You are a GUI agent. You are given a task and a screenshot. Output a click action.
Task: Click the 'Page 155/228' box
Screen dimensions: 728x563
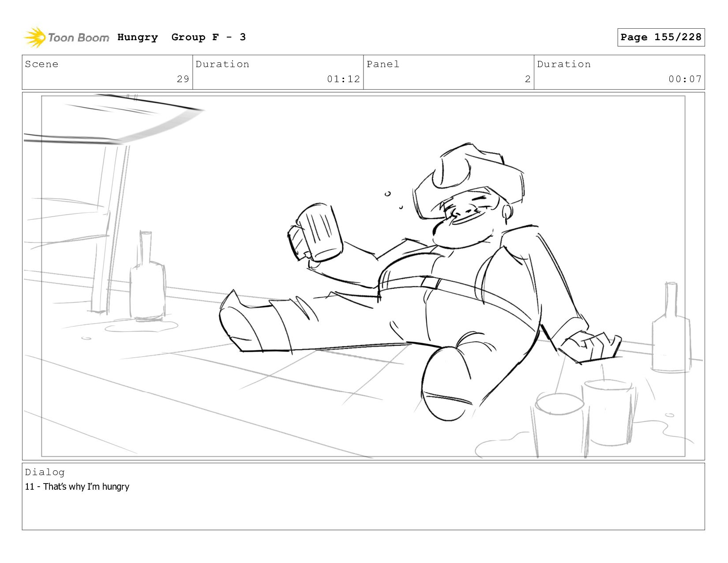tap(661, 37)
